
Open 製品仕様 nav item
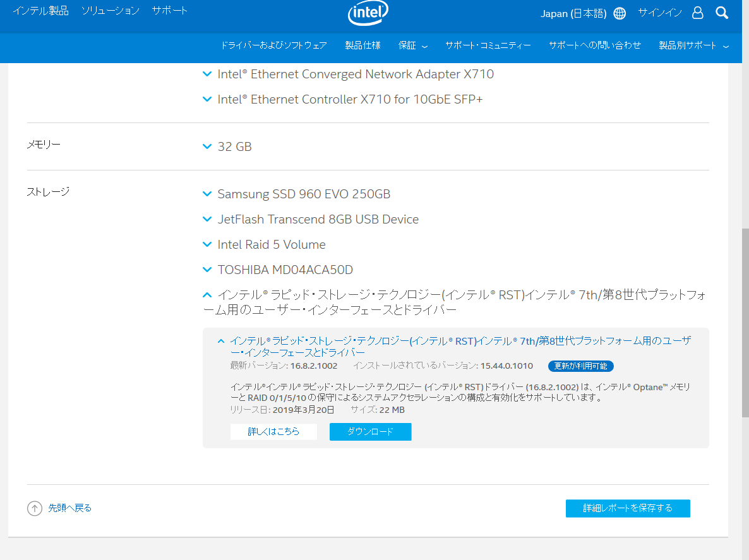pyautogui.click(x=363, y=45)
